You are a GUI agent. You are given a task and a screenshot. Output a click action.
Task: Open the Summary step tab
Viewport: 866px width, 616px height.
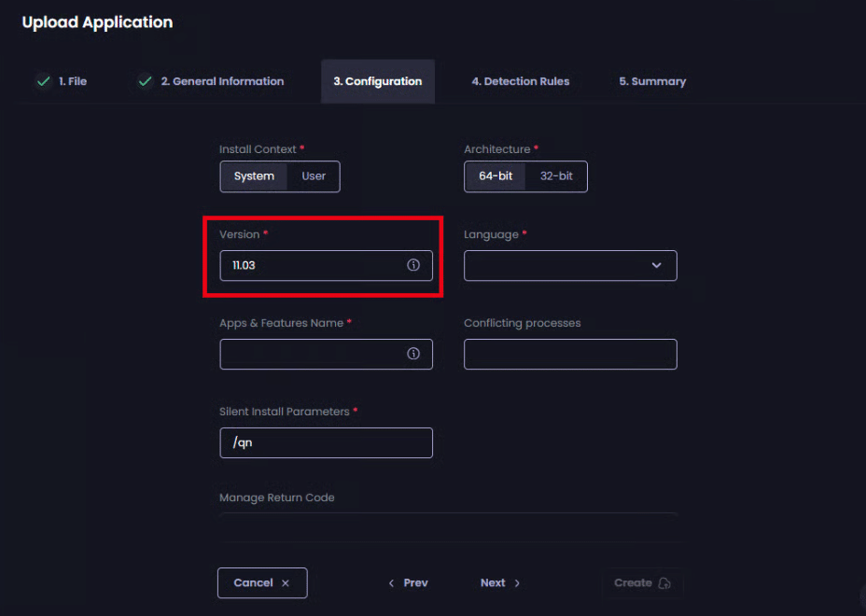click(652, 81)
